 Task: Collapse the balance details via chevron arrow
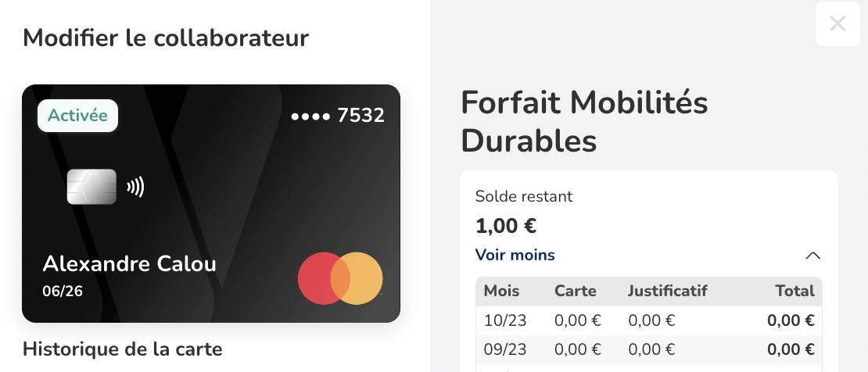[x=812, y=256]
